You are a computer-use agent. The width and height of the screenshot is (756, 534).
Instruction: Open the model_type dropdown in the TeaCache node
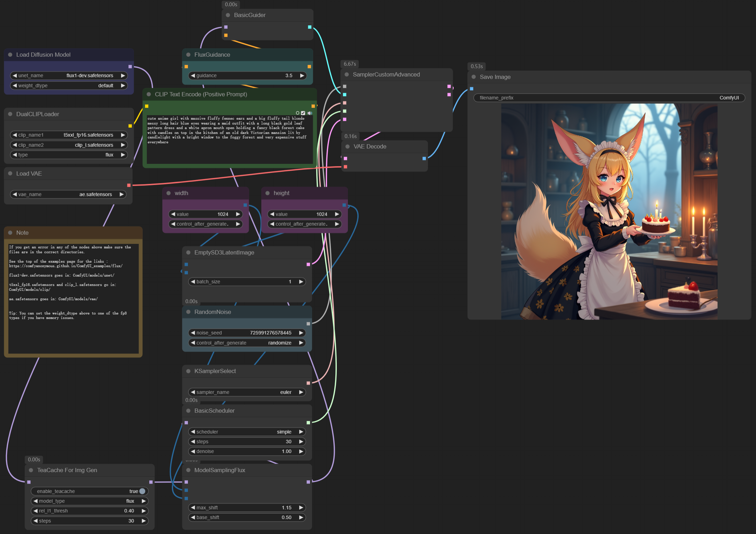click(90, 501)
